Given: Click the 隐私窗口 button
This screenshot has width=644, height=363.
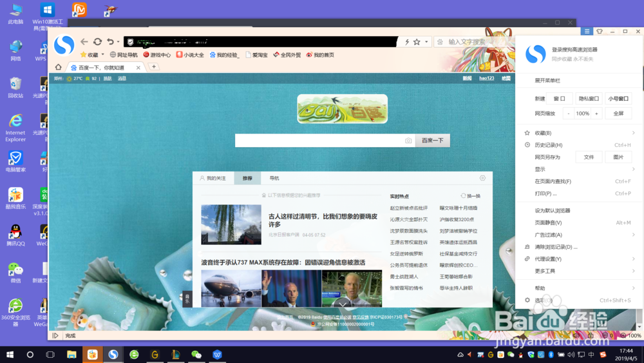Looking at the screenshot, I should coord(589,99).
